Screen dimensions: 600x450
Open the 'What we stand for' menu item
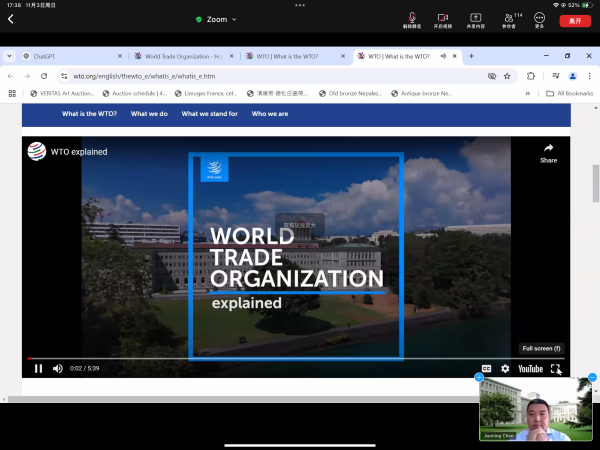tap(209, 114)
